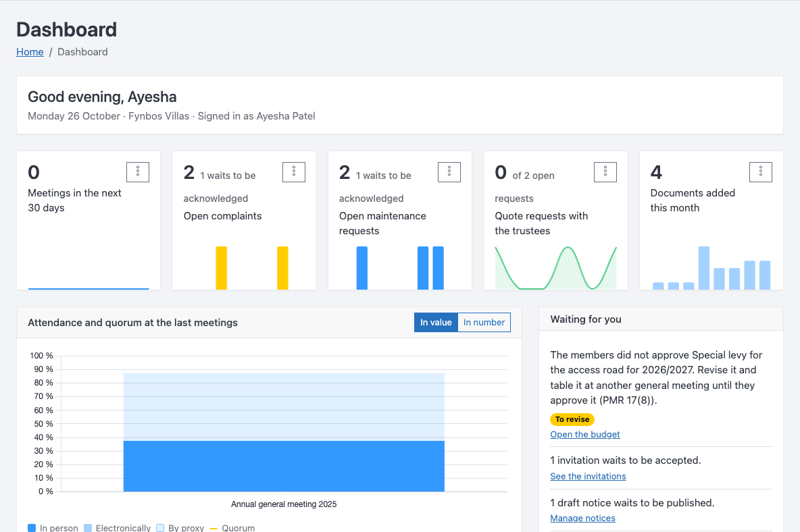
Task: Click the dark blue In person bar
Action: click(284, 467)
